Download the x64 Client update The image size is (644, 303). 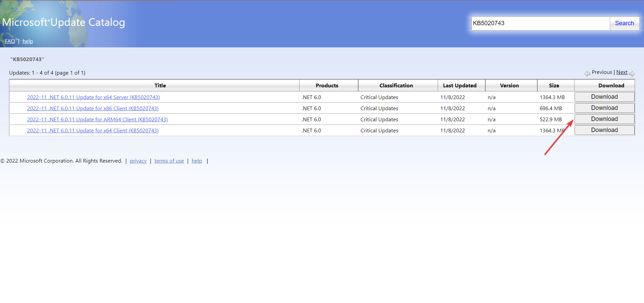point(604,130)
